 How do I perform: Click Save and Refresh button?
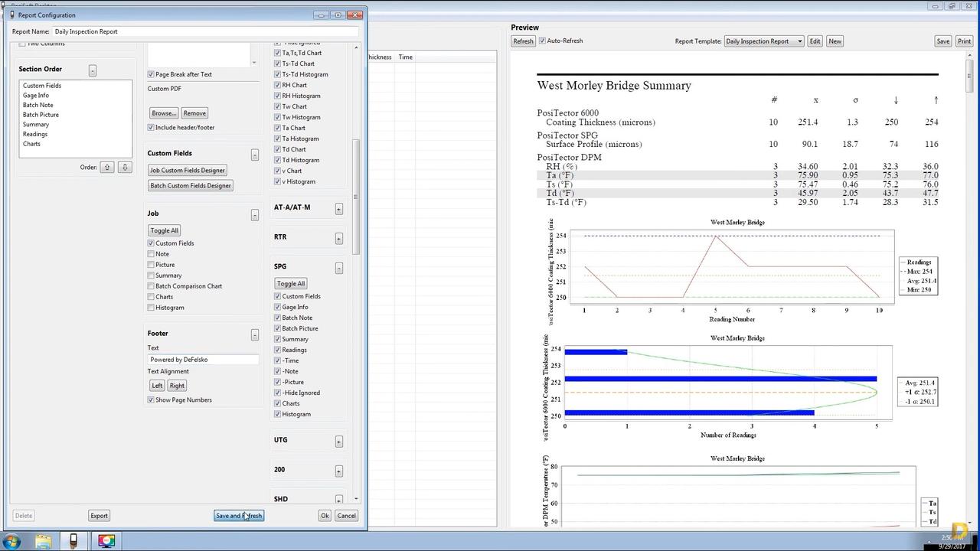click(239, 516)
